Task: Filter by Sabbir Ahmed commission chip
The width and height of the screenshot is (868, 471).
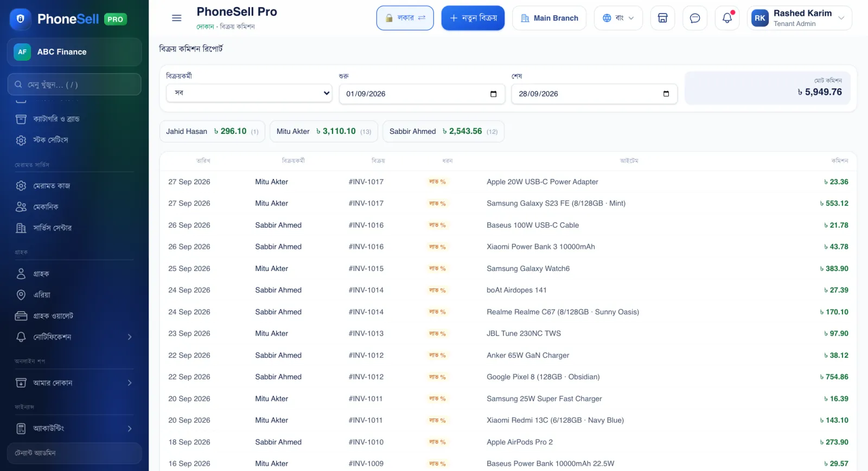Action: click(x=443, y=131)
